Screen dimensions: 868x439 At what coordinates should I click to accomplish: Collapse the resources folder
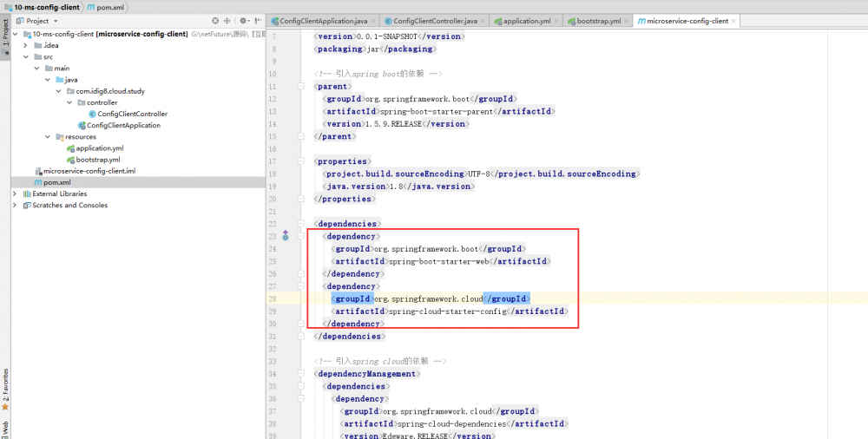(48, 136)
